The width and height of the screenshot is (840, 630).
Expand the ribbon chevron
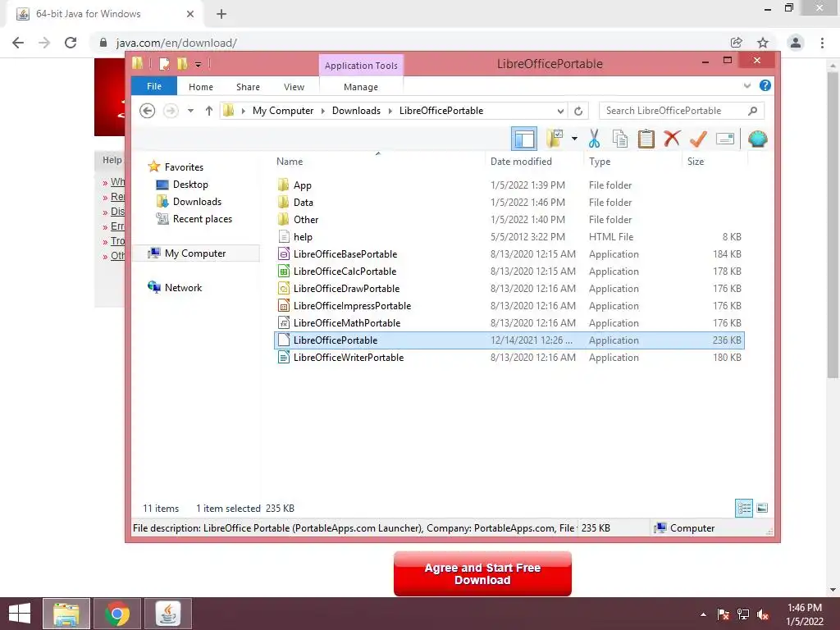[747, 85]
